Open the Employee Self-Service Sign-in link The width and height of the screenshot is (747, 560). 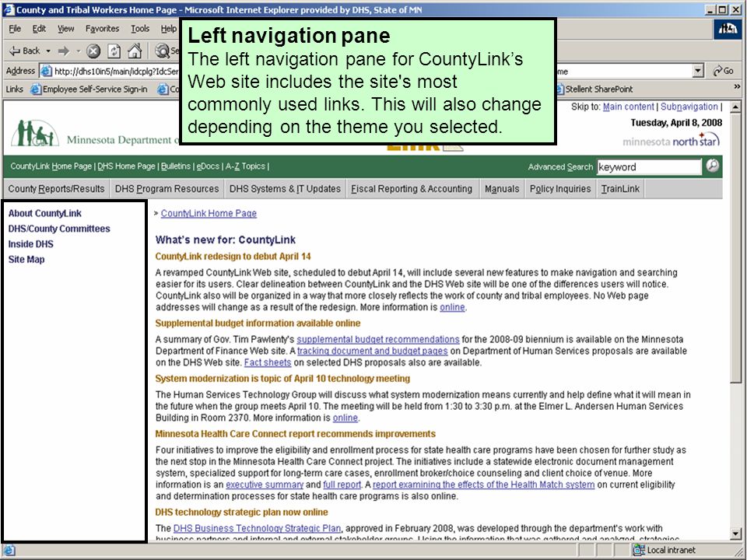[x=89, y=89]
